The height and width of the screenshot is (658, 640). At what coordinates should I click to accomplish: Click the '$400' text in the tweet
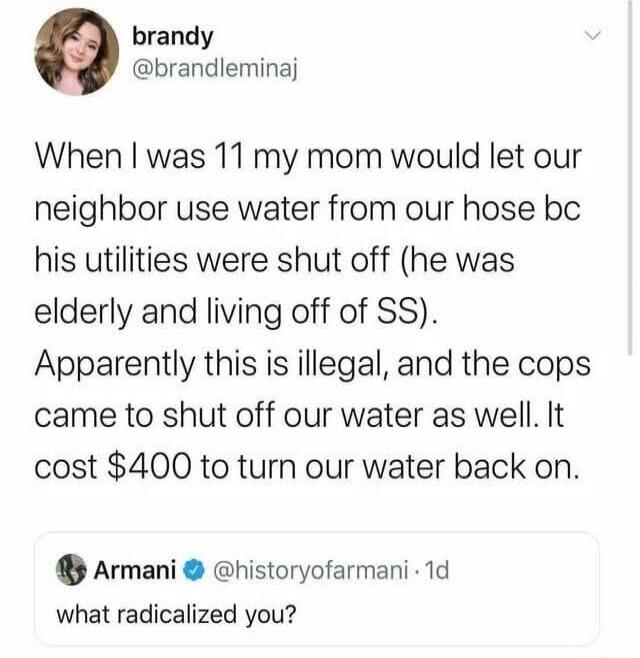pyautogui.click(x=150, y=467)
